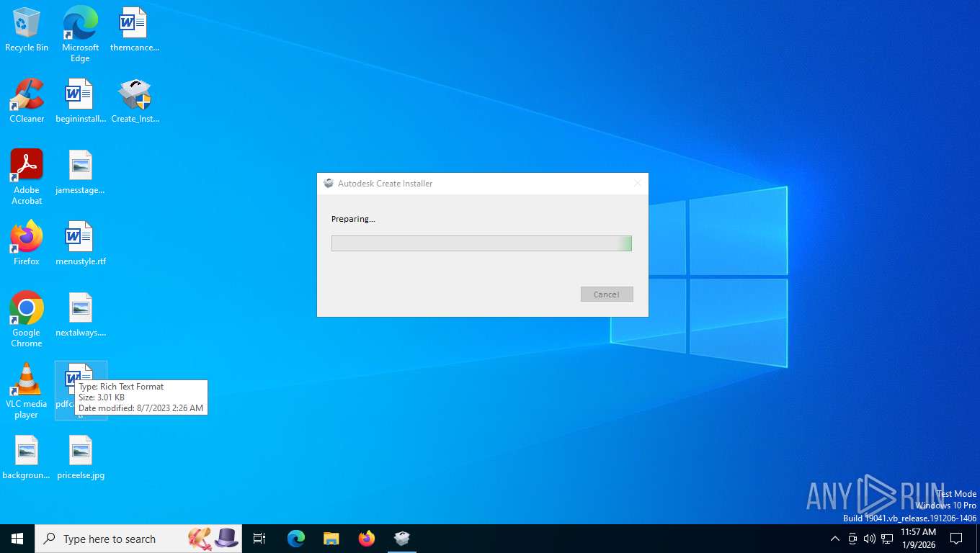
Task: Switch to Autodesk installer taskbar item
Action: [x=402, y=539]
